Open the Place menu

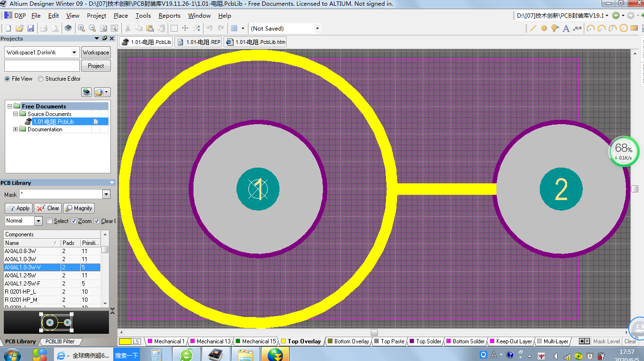tap(121, 16)
